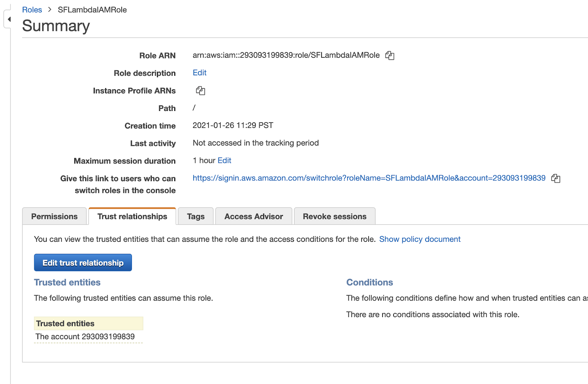Click the SFLambdaIAMRole breadcrumb text
Viewport: 588px width, 384px height.
(92, 10)
